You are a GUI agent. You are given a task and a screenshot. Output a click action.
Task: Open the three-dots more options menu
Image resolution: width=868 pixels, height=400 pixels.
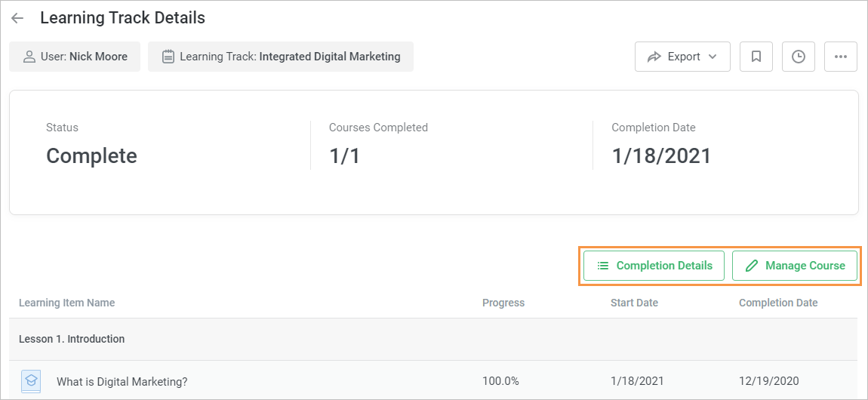click(840, 57)
